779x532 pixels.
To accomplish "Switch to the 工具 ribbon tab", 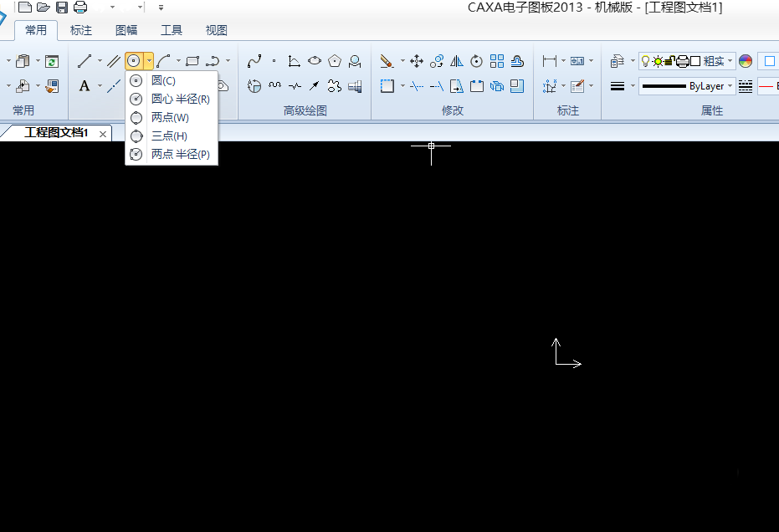I will click(172, 30).
